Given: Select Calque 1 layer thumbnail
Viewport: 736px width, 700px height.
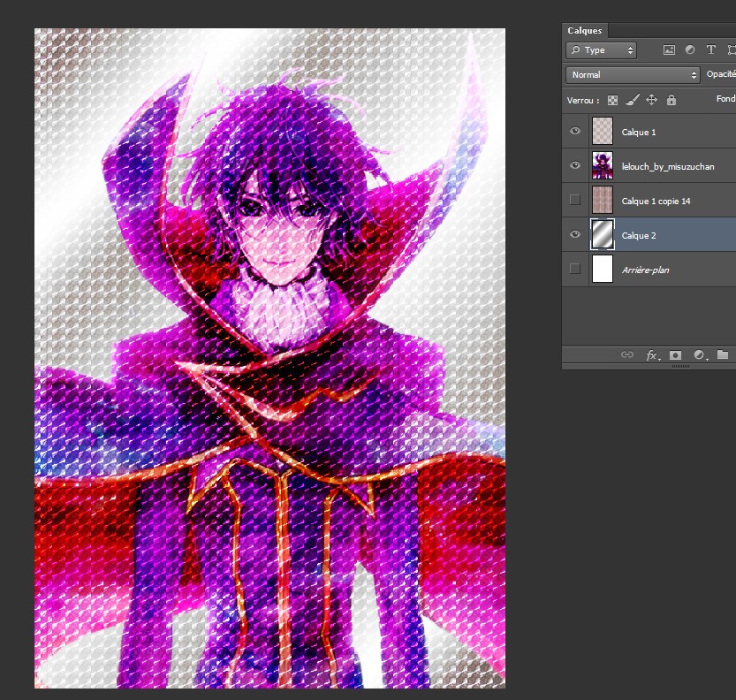Looking at the screenshot, I should pos(603,131).
